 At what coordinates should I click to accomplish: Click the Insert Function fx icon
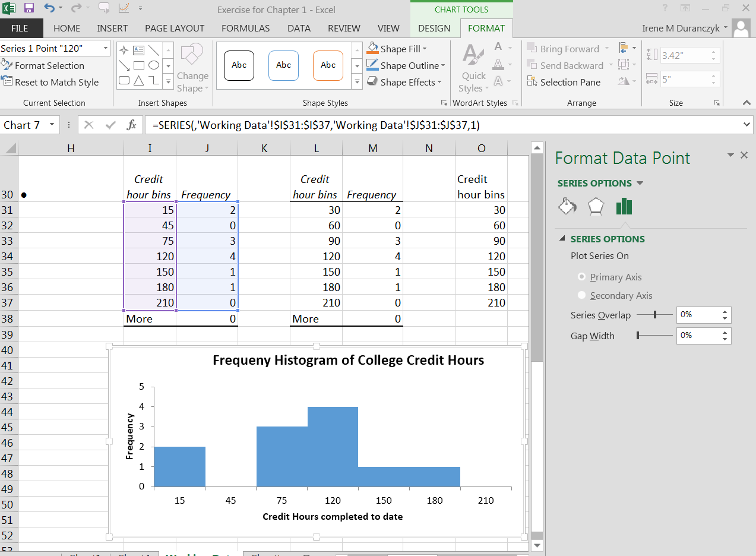132,125
